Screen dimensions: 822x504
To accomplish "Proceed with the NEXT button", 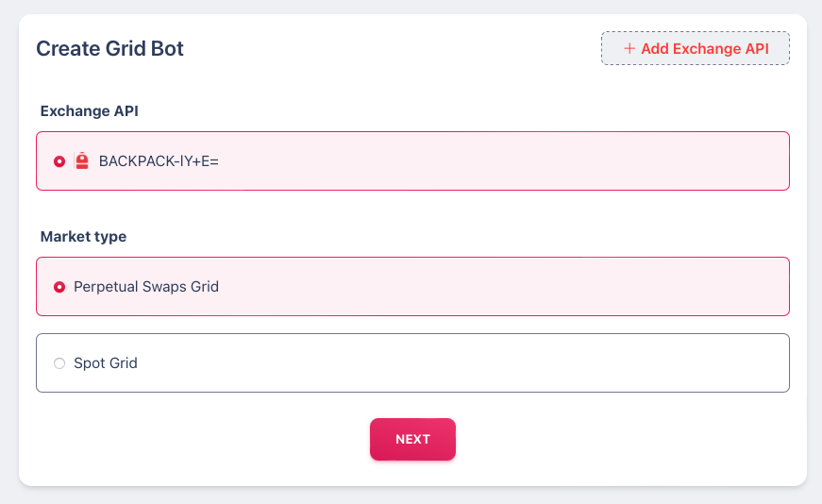I will pyautogui.click(x=412, y=439).
